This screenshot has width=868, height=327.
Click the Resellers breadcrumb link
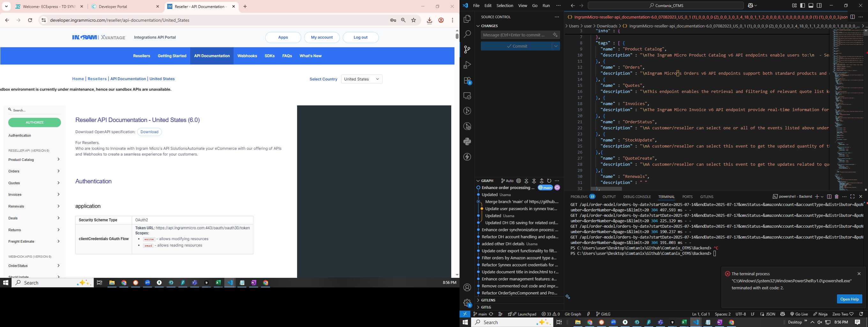point(97,79)
